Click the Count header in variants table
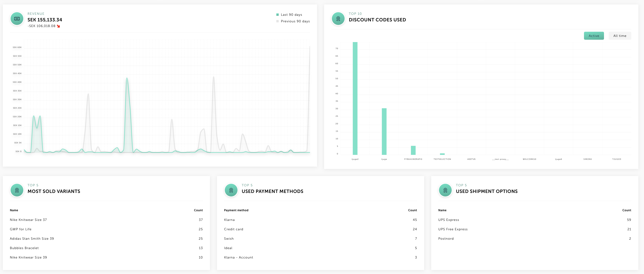This screenshot has height=274, width=644. click(198, 210)
